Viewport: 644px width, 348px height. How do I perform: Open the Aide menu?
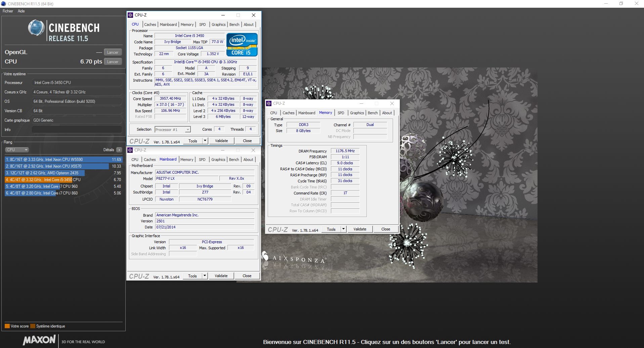point(21,11)
